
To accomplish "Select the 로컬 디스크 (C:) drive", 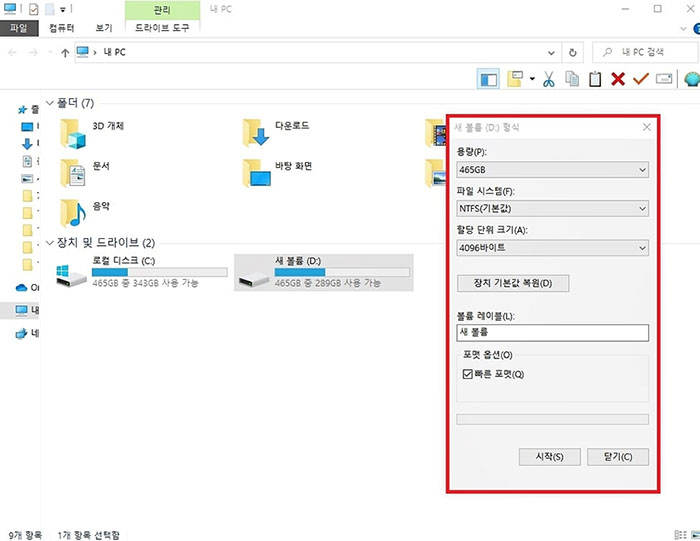I will 142,272.
